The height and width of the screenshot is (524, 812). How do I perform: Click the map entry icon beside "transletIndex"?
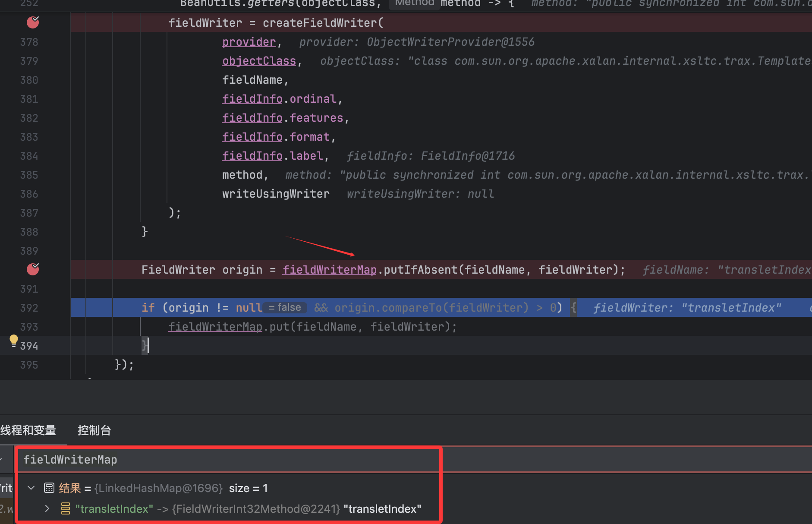(66, 509)
